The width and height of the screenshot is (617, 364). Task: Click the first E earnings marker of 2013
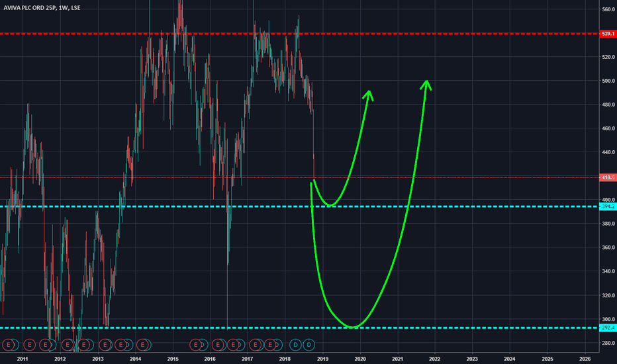(105, 345)
